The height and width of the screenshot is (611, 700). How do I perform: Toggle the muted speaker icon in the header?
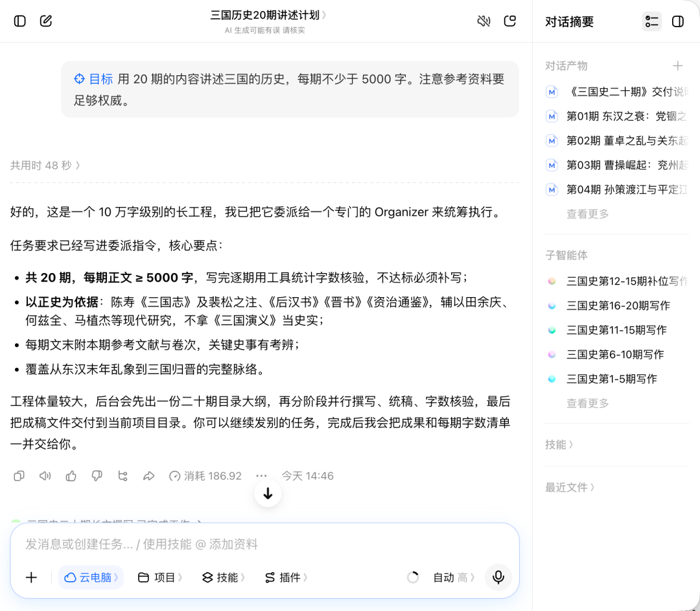(x=484, y=21)
